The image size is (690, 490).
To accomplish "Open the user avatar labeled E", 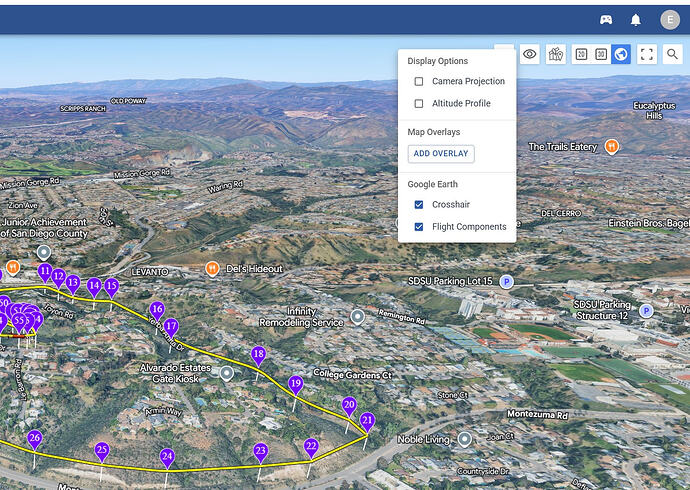I will (670, 20).
